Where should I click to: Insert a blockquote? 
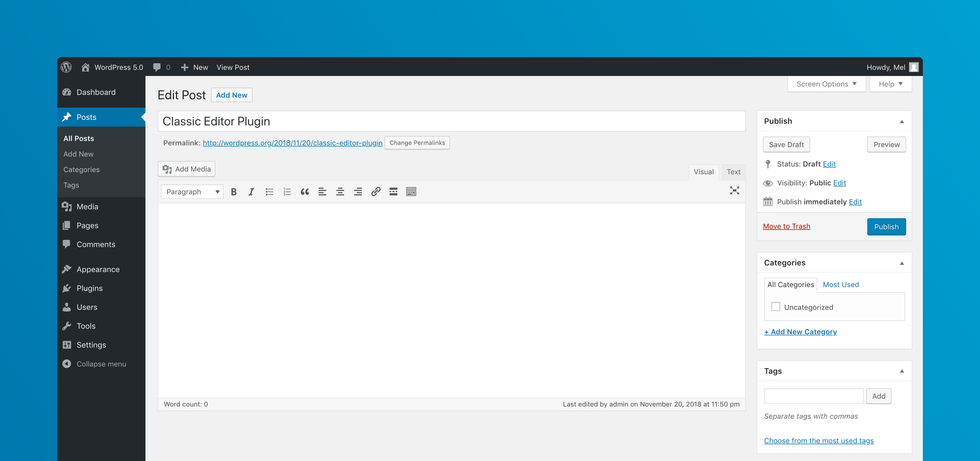(305, 192)
